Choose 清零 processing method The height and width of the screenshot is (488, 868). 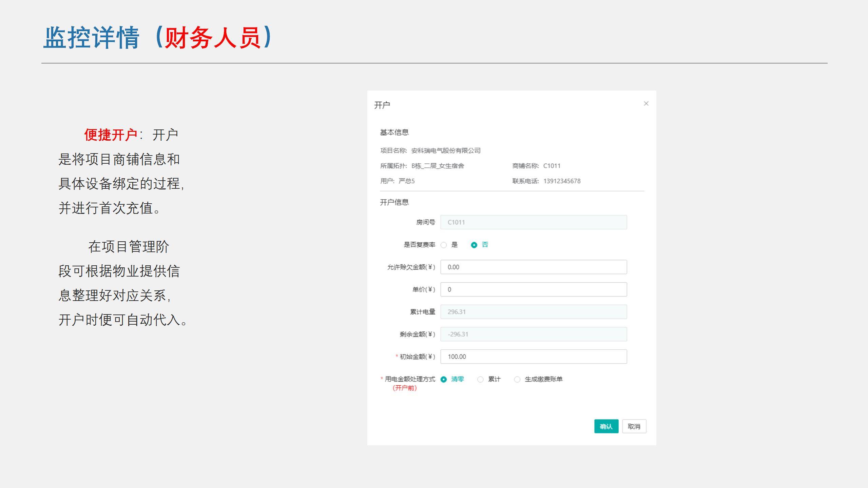click(444, 380)
